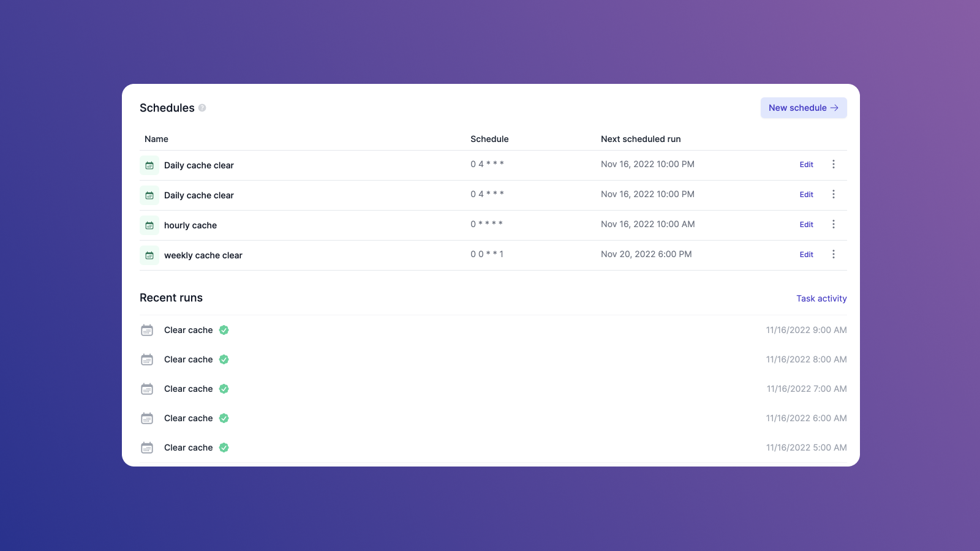
Task: Click calendar icon of the 9:00 AM run
Action: click(147, 330)
